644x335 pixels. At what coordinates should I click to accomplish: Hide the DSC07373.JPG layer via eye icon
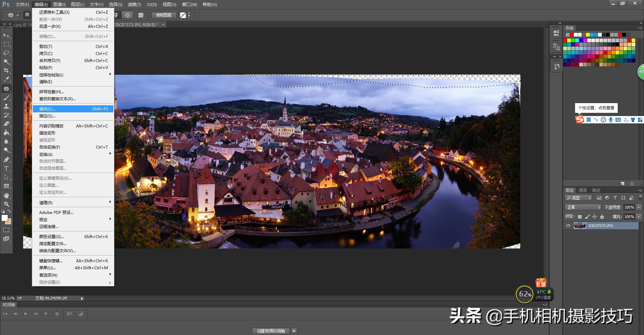click(568, 226)
